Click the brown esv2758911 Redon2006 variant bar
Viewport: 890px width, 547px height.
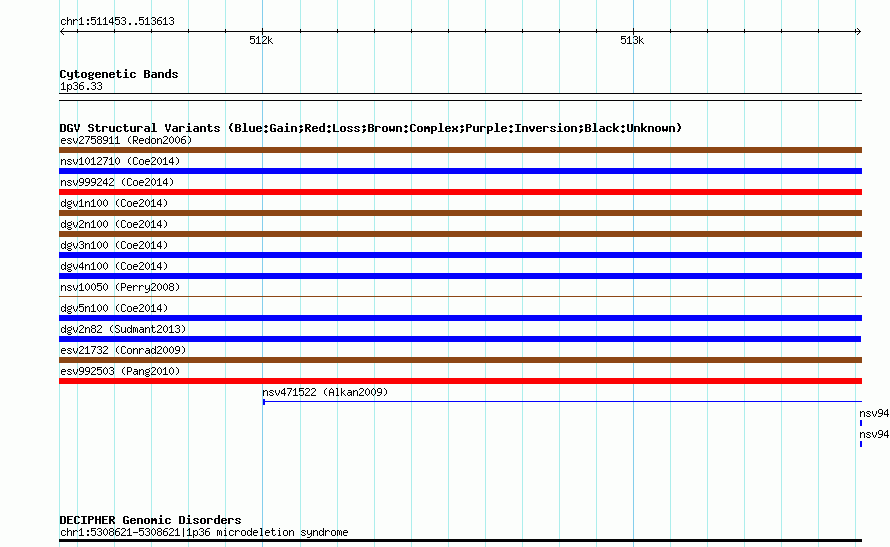click(x=460, y=150)
